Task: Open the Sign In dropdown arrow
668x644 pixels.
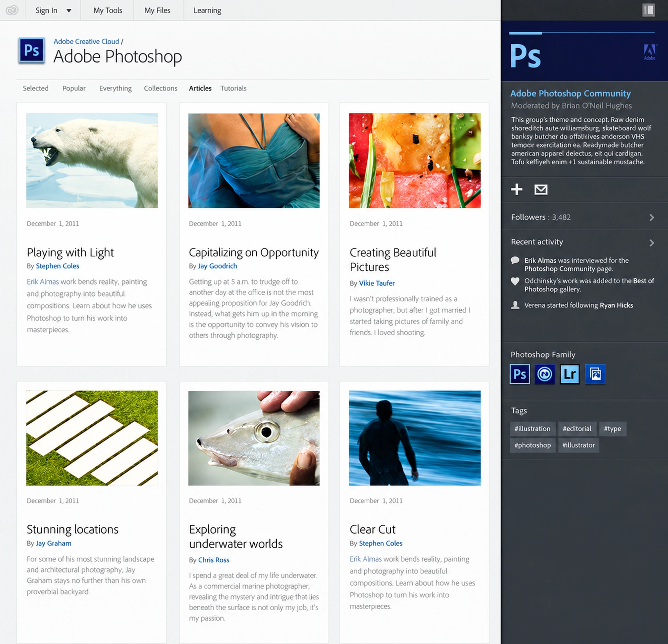Action: [x=69, y=10]
